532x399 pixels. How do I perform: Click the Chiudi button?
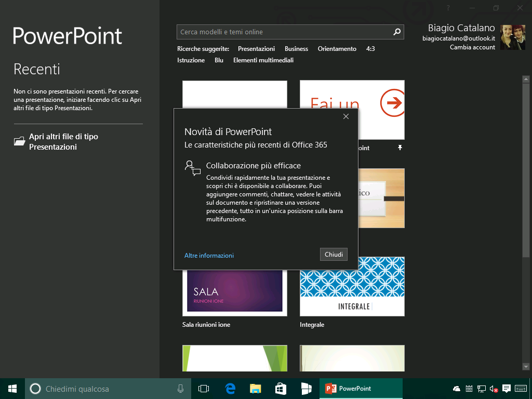pos(334,255)
